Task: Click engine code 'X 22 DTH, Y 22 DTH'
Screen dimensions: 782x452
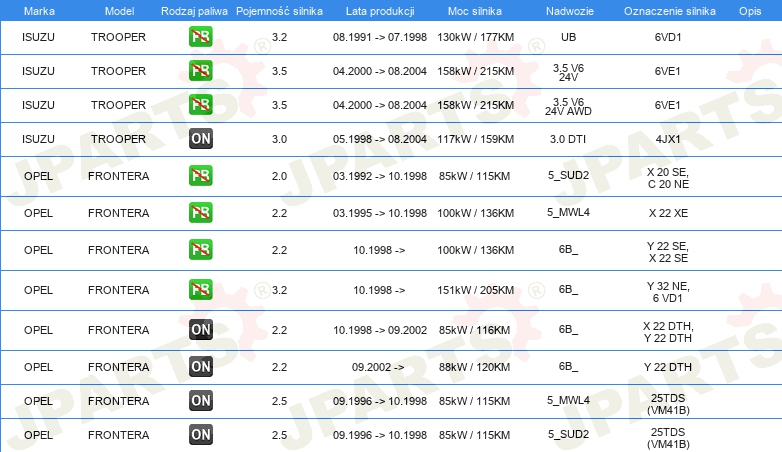Action: point(668,332)
